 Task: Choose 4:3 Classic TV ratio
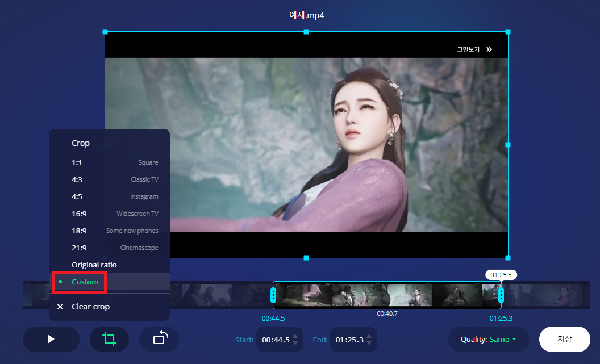110,179
